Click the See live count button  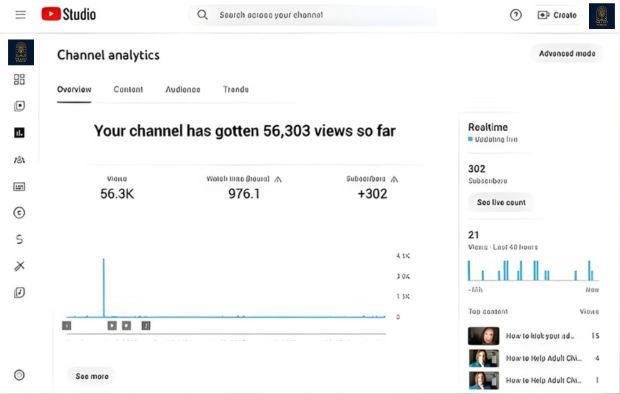point(501,203)
